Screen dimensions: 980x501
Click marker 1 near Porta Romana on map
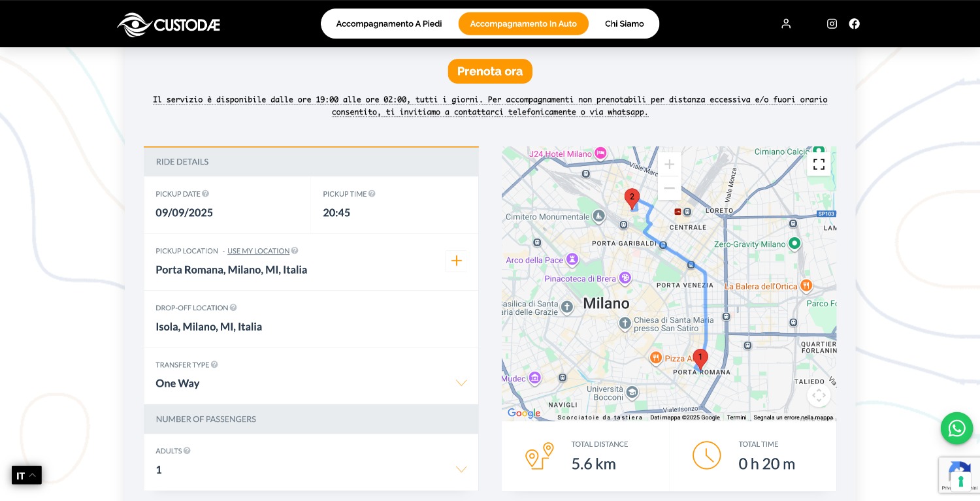[x=700, y=358]
